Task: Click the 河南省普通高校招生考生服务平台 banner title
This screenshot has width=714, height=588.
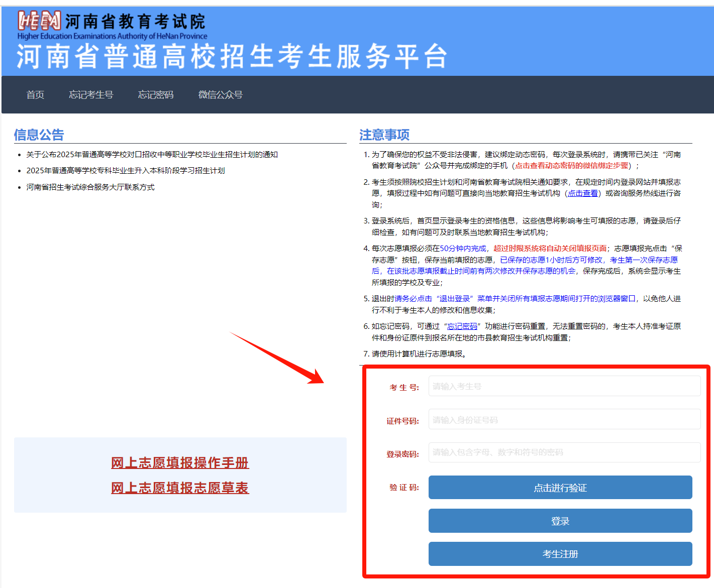Action: click(x=231, y=56)
